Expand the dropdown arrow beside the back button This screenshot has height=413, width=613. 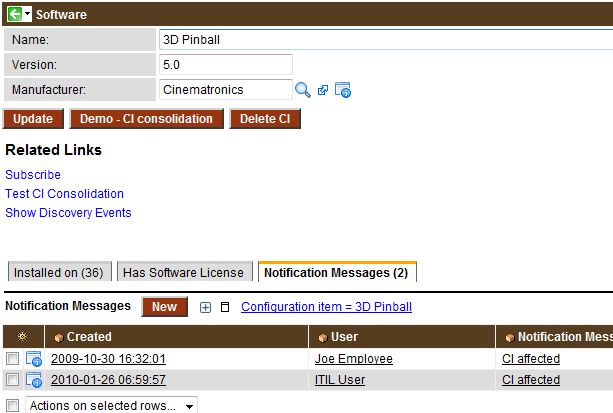[x=28, y=15]
